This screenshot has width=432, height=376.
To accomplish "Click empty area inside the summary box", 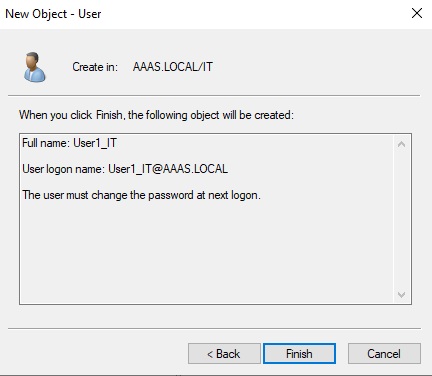I will pyautogui.click(x=207, y=253).
